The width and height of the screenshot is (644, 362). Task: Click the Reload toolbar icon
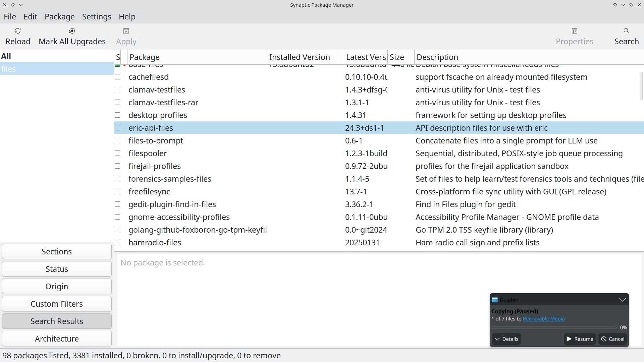pos(18,31)
